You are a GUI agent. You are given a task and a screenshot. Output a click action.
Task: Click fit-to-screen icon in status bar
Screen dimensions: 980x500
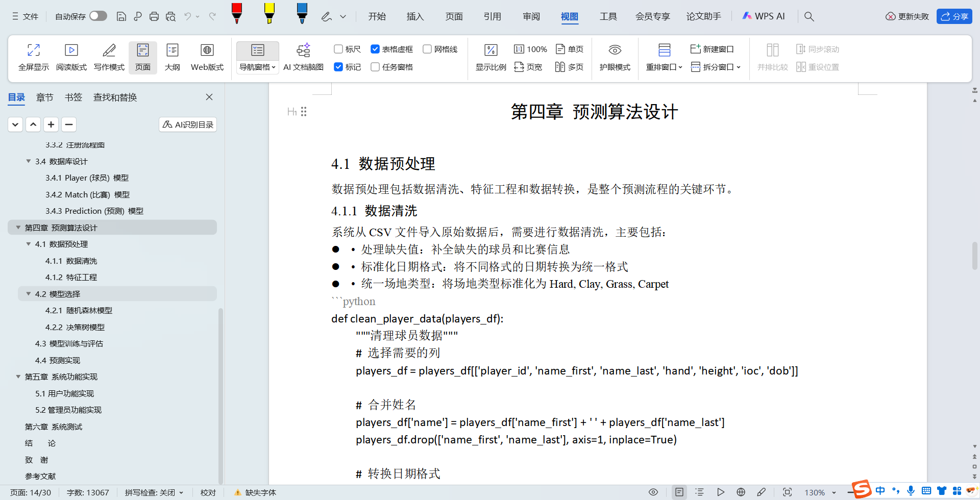click(788, 492)
